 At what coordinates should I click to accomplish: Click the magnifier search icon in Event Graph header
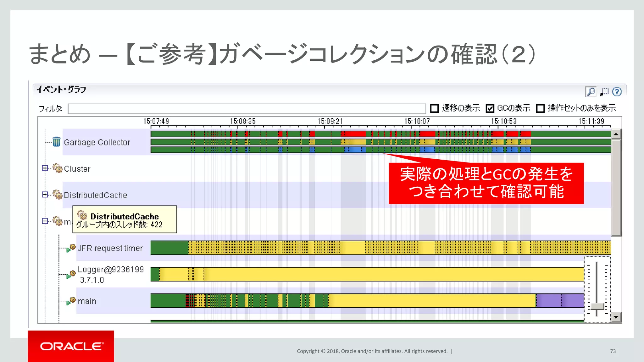[x=591, y=92]
